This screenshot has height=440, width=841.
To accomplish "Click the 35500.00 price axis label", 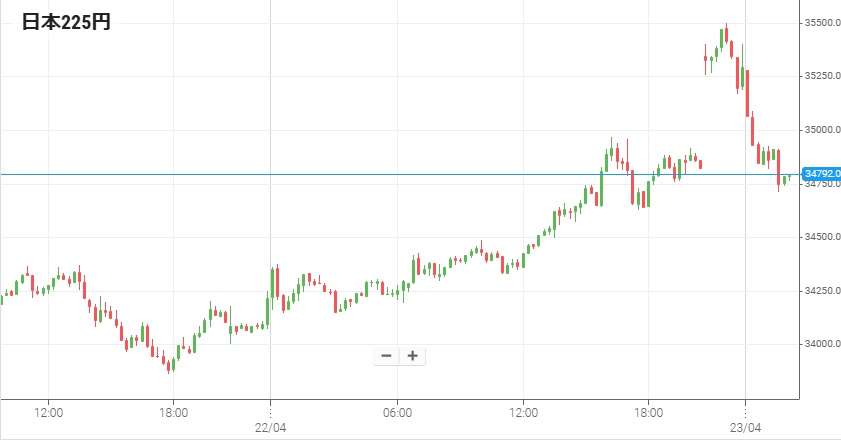I will [821, 22].
